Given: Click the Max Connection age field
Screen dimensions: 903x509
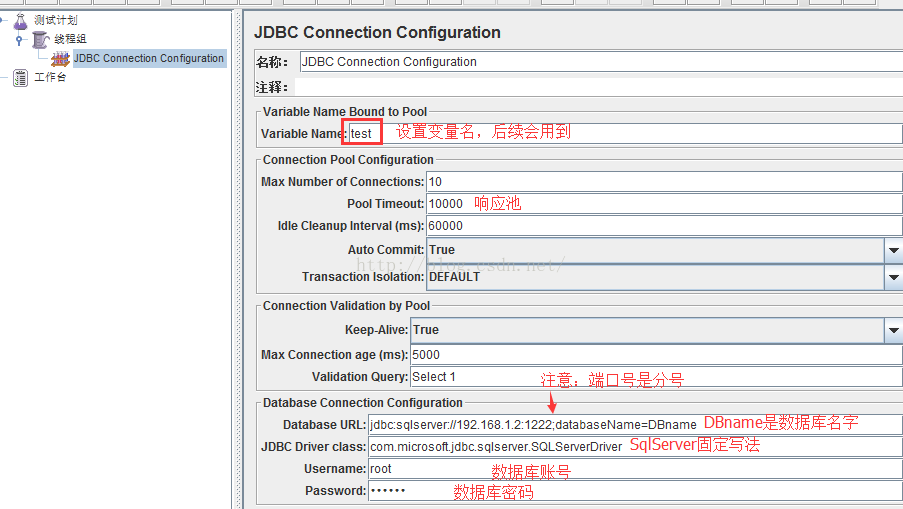Looking at the screenshot, I should [657, 355].
